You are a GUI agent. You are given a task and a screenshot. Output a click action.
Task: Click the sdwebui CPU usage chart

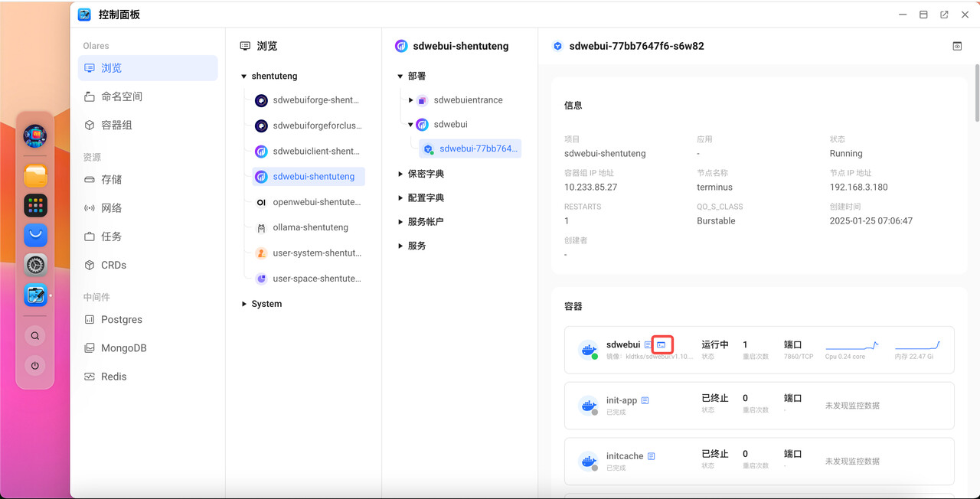852,346
